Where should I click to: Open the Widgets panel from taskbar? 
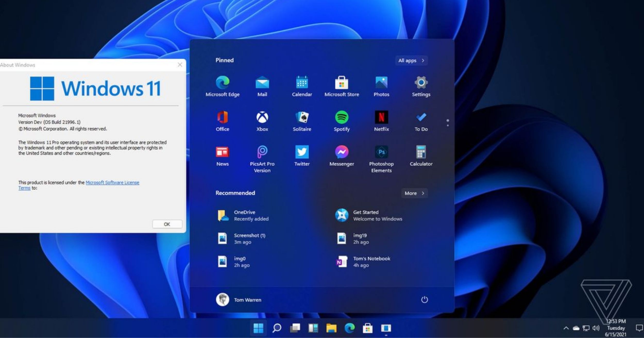click(x=313, y=328)
